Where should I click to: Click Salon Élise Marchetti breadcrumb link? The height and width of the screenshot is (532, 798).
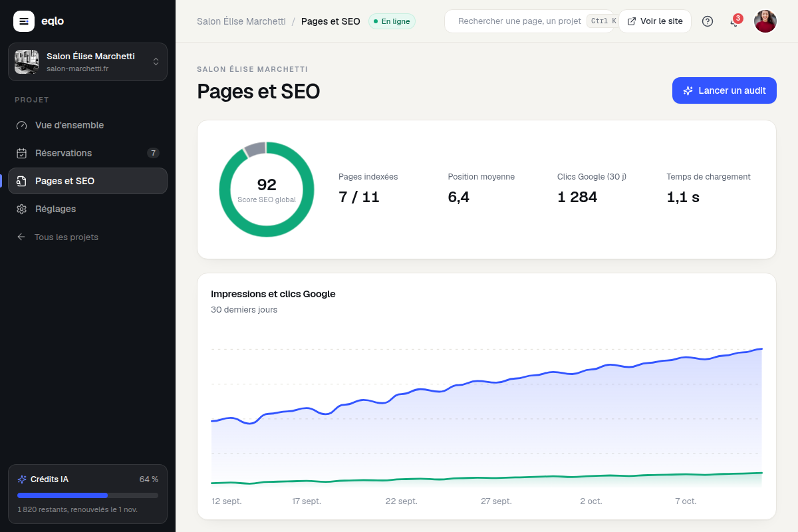click(241, 21)
